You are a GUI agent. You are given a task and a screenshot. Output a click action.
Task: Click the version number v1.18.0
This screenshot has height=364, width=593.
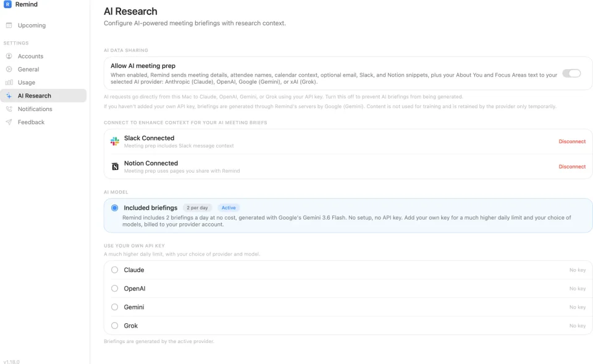click(x=12, y=362)
